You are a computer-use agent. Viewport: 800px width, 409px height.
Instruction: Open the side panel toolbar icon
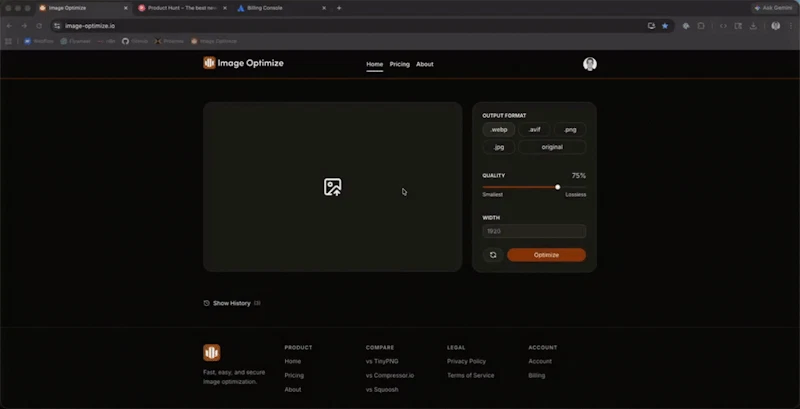pyautogui.click(x=738, y=26)
